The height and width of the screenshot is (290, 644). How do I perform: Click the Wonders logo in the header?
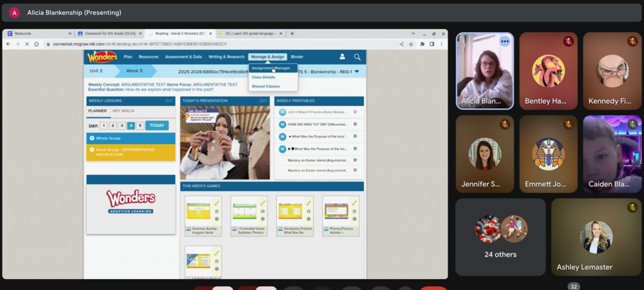[102, 57]
